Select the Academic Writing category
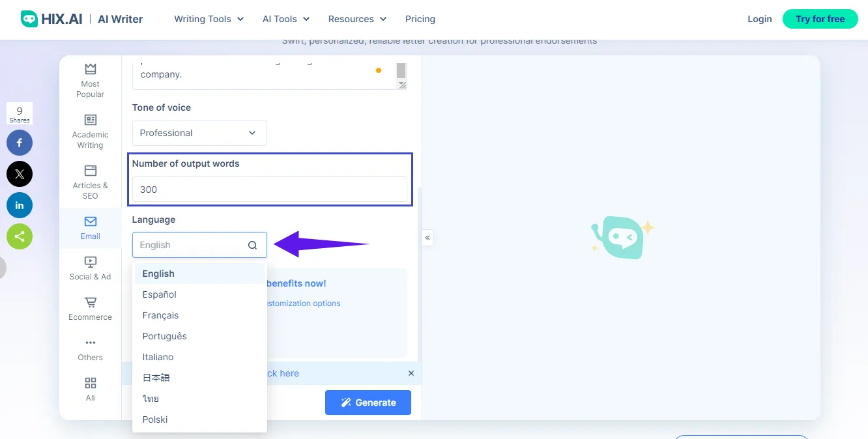This screenshot has width=868, height=439. 90,130
